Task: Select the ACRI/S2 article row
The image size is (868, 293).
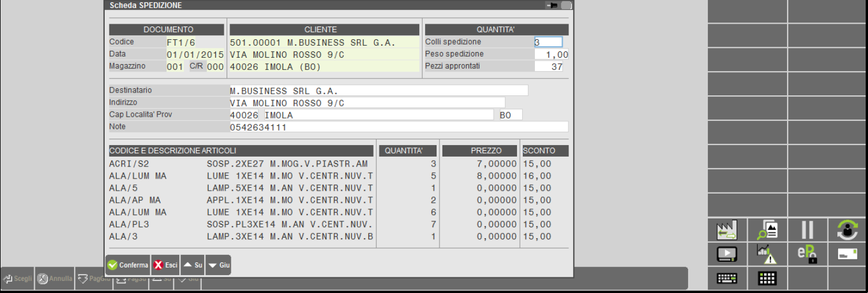Action: pyautogui.click(x=243, y=164)
